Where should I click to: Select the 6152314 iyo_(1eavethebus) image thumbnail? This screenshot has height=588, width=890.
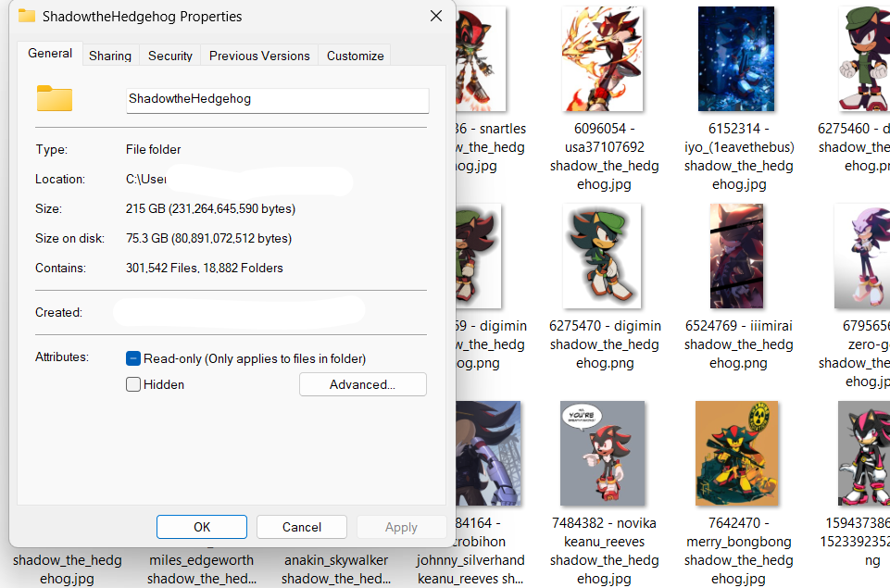736,59
